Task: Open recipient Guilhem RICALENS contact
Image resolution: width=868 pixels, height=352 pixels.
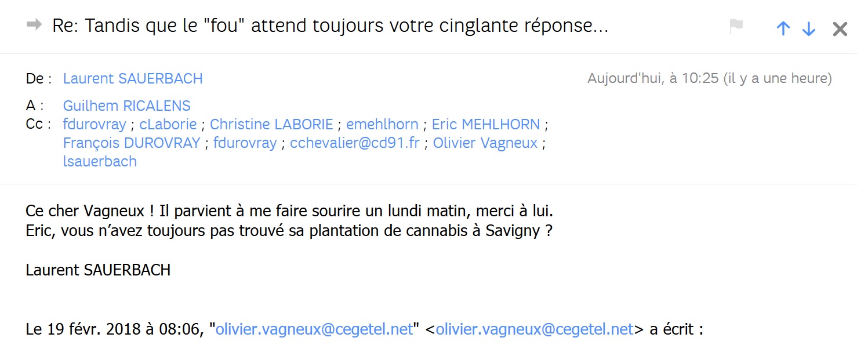Action: [126, 106]
